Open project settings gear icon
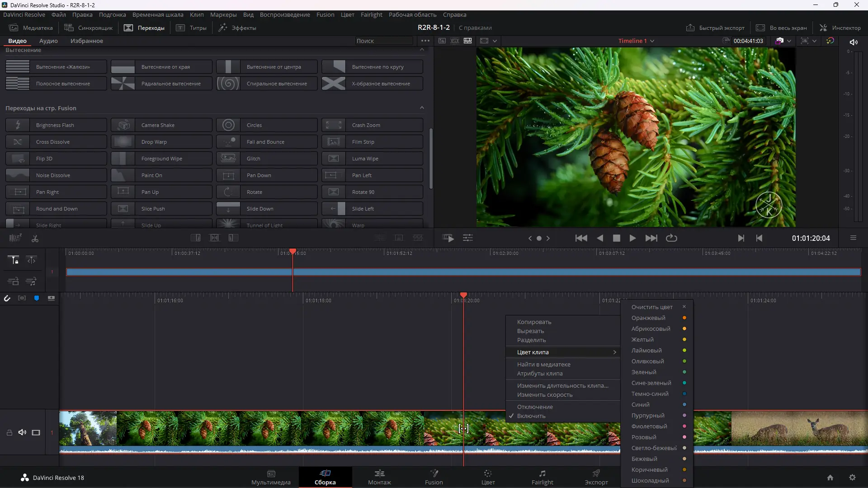Screen dimensions: 868x488 tap(852, 478)
